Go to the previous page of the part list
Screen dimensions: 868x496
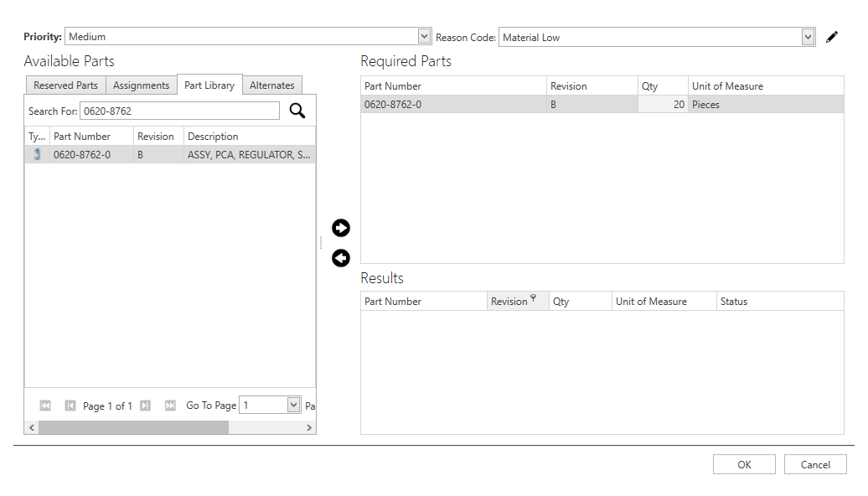(x=70, y=406)
